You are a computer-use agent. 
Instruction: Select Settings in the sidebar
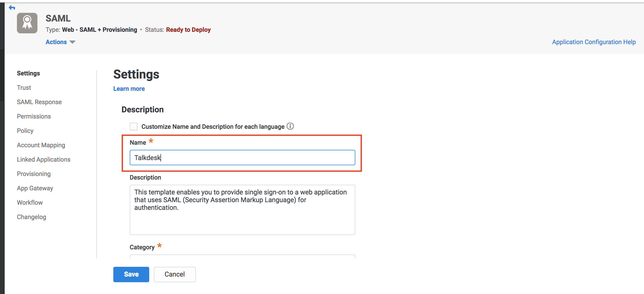click(28, 73)
